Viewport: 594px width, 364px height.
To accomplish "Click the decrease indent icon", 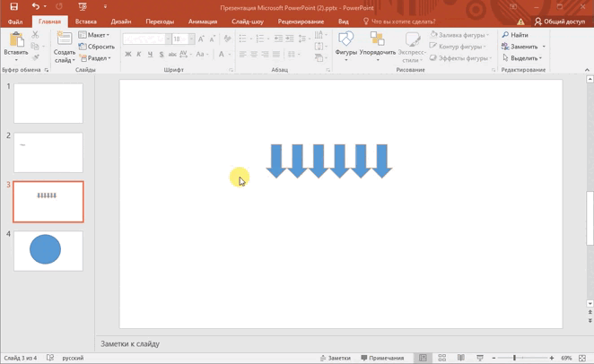I will click(278, 39).
